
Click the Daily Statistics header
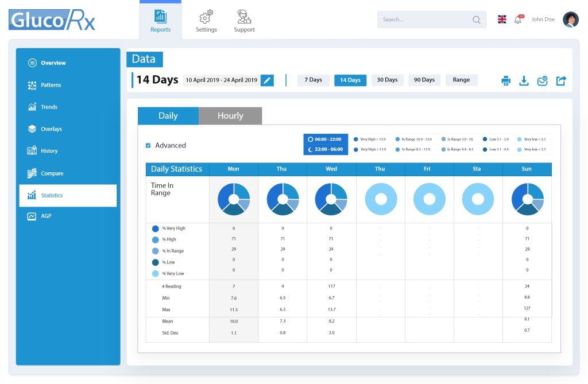tap(177, 169)
